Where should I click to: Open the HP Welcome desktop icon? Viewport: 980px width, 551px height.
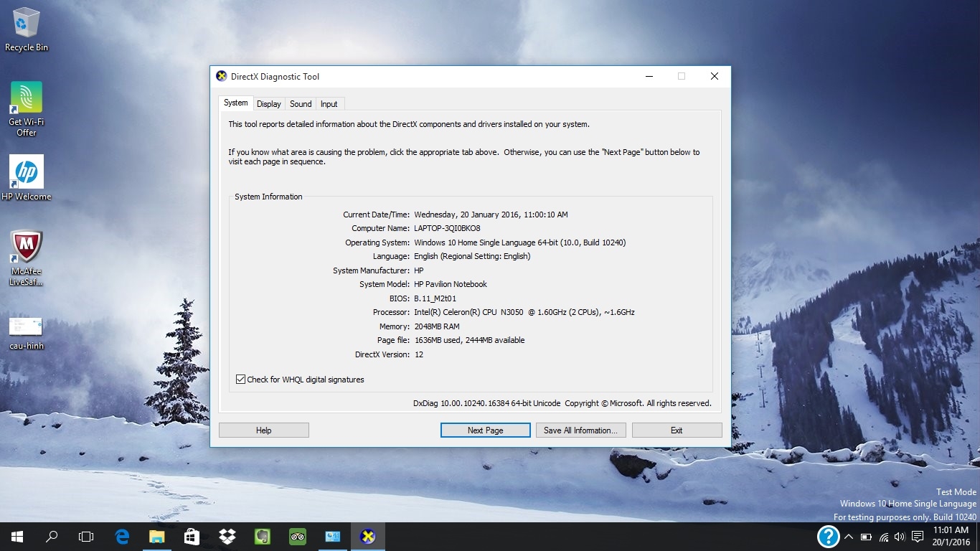pyautogui.click(x=27, y=178)
